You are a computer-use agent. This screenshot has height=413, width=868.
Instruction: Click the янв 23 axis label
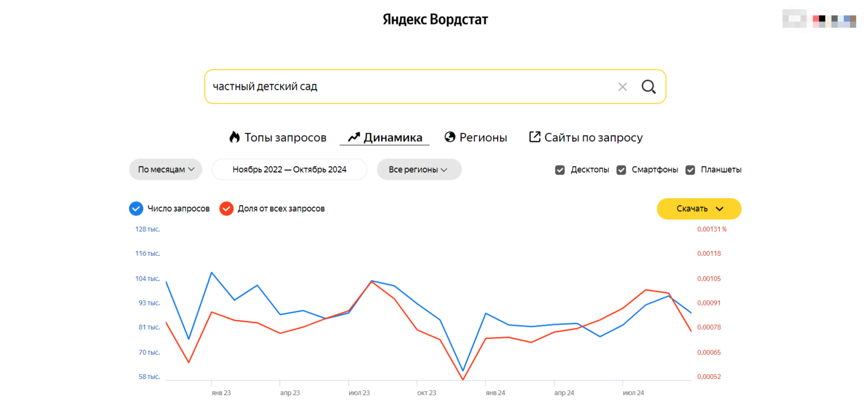(221, 393)
